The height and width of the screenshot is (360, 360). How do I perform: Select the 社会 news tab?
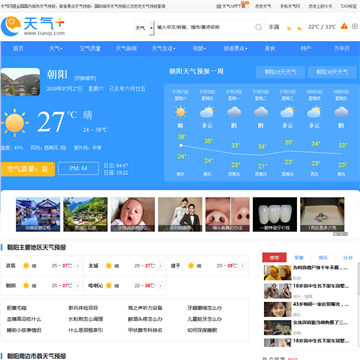(x=348, y=258)
